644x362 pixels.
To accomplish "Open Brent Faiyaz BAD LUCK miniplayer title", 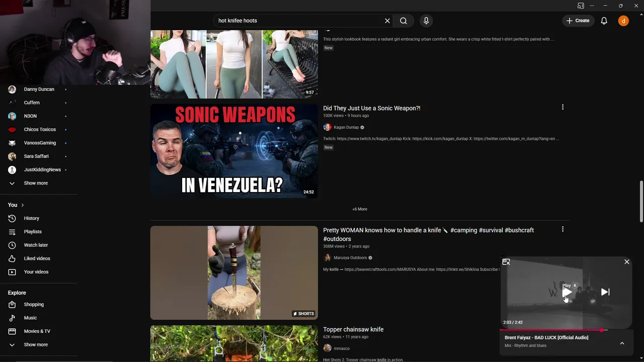I will coord(546,337).
